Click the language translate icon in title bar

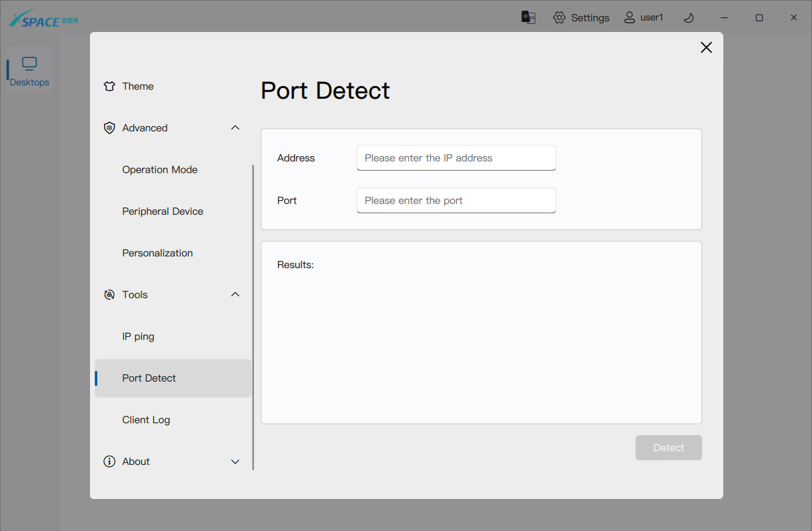pos(528,17)
